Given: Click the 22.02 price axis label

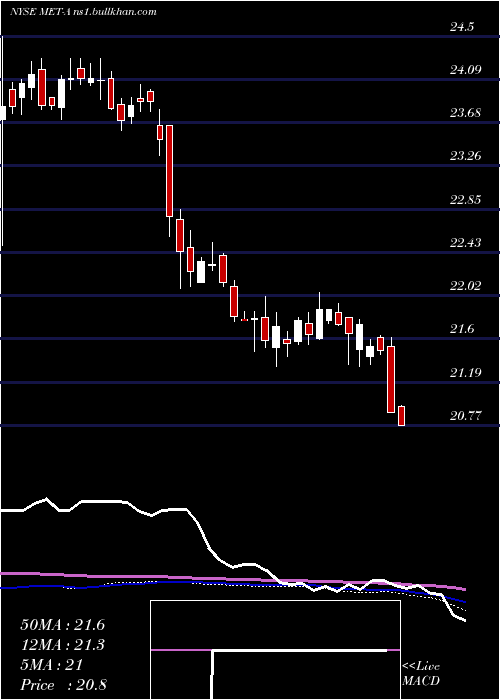Looking at the screenshot, I should pyautogui.click(x=466, y=286).
